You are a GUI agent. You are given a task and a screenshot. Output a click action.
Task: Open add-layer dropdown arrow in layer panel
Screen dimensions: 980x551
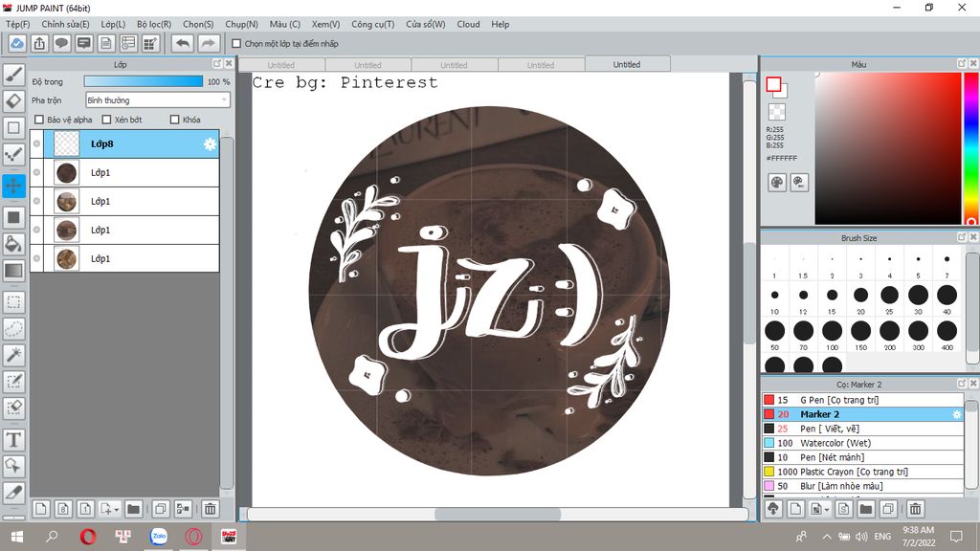[116, 510]
